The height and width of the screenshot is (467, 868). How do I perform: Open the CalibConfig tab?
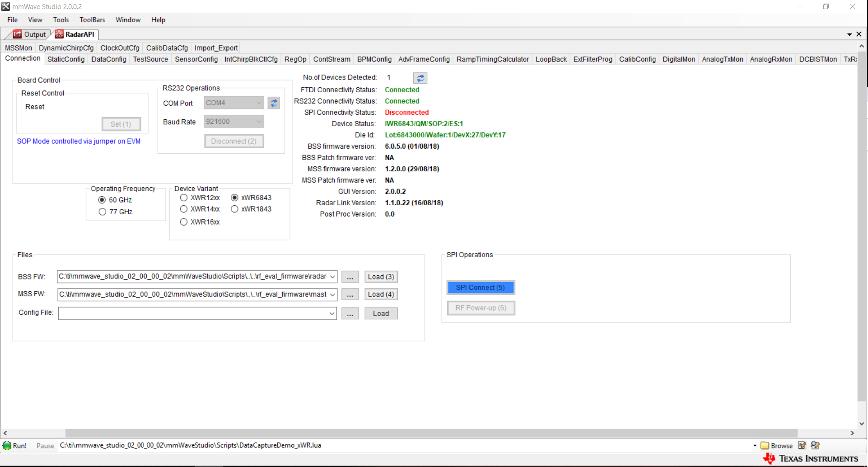[637, 59]
